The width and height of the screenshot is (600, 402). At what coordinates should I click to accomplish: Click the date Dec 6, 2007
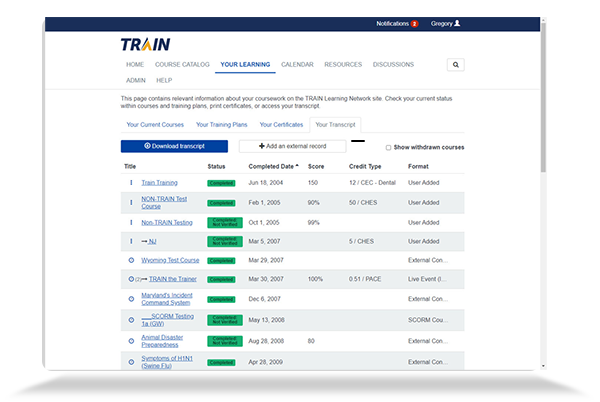click(264, 299)
